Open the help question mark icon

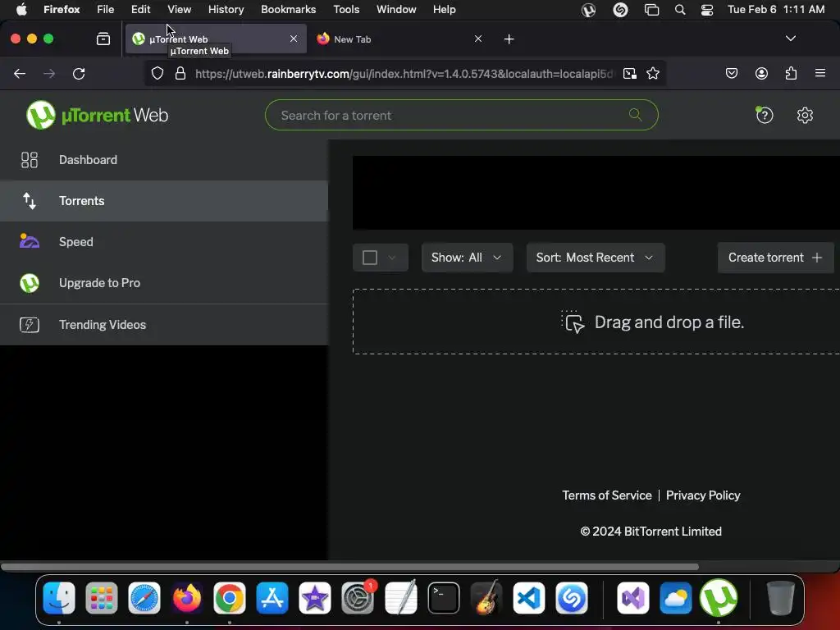click(x=765, y=115)
